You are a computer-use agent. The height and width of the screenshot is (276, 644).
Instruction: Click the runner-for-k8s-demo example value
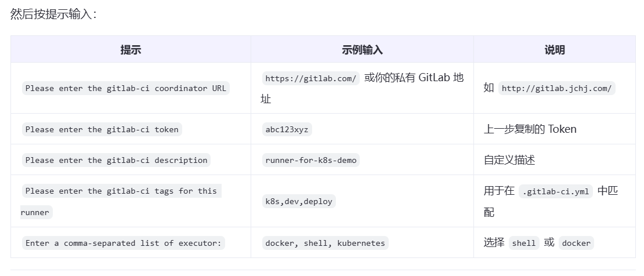coord(310,160)
